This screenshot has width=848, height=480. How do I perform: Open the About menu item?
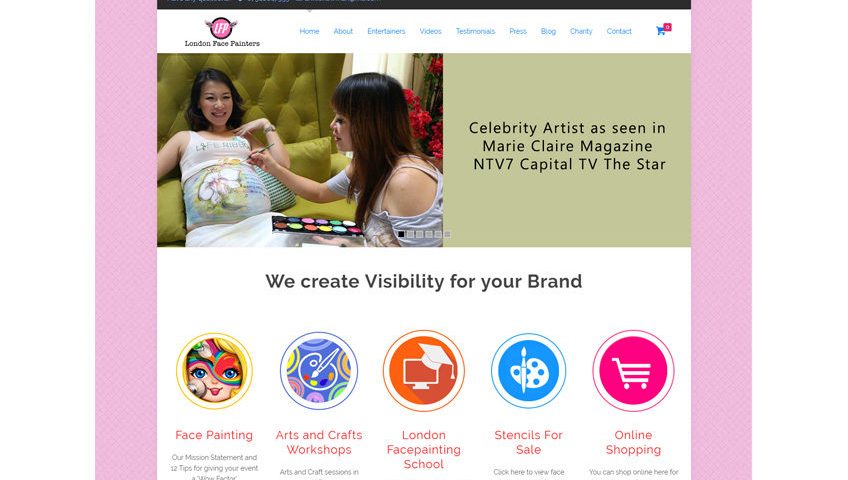pyautogui.click(x=343, y=31)
